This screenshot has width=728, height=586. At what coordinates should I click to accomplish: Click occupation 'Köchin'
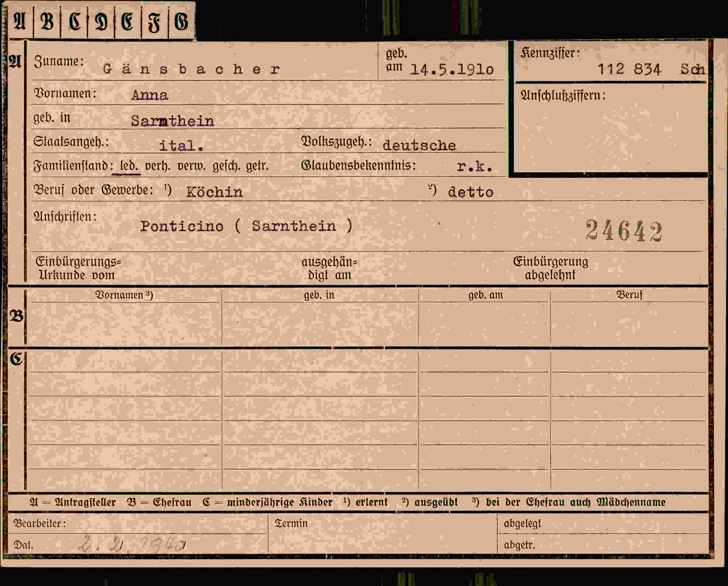coord(214,192)
